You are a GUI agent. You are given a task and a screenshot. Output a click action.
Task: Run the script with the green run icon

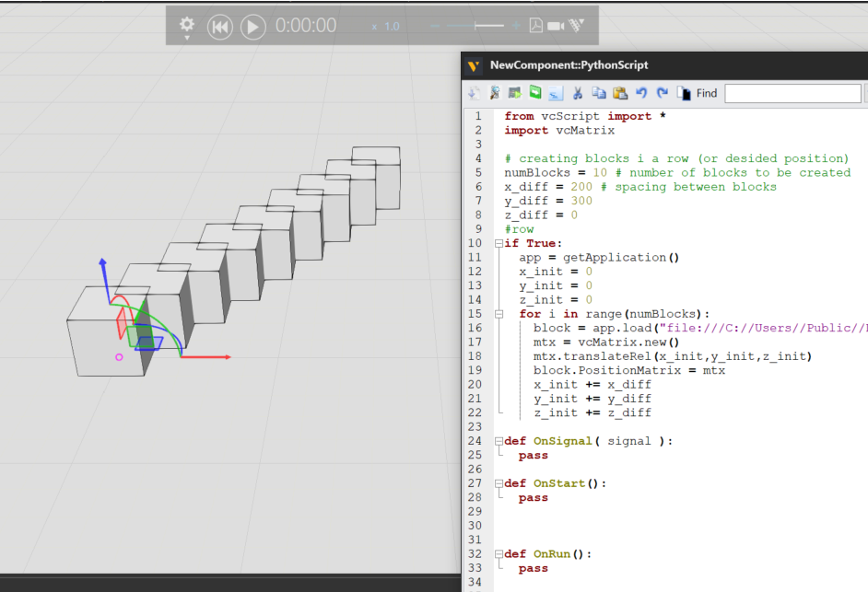[512, 93]
